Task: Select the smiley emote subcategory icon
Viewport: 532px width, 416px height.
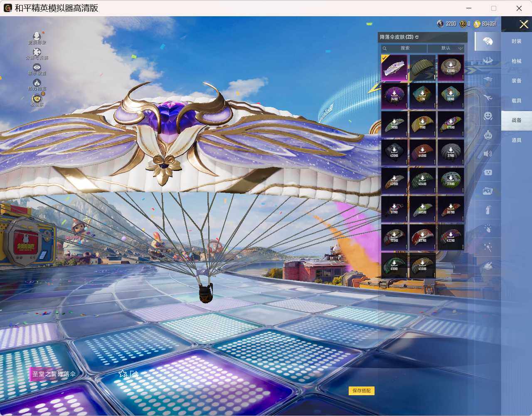Action: (x=488, y=116)
